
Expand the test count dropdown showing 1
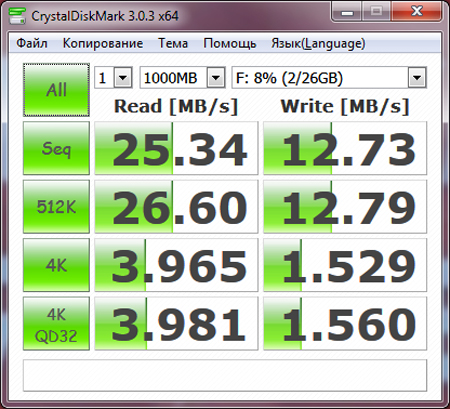point(123,78)
